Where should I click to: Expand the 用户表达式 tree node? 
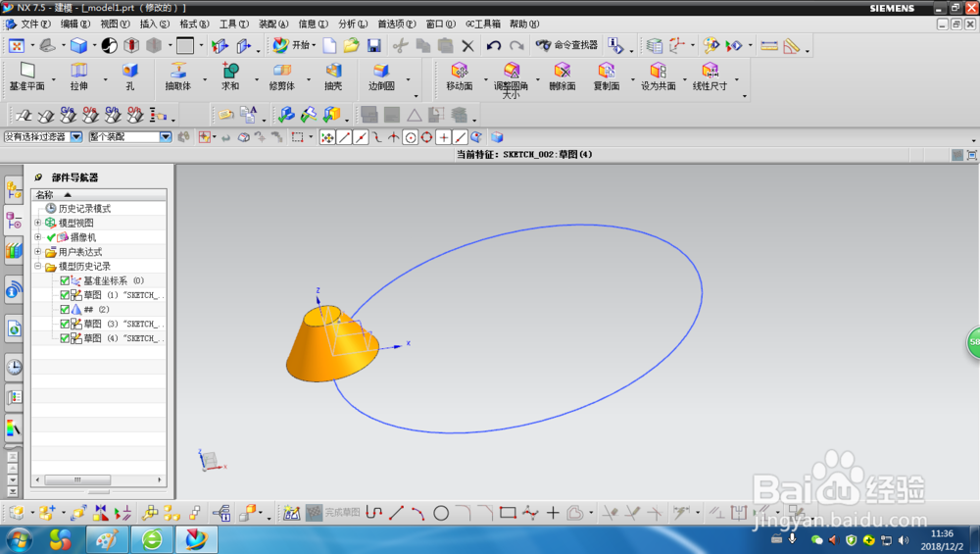coord(37,251)
